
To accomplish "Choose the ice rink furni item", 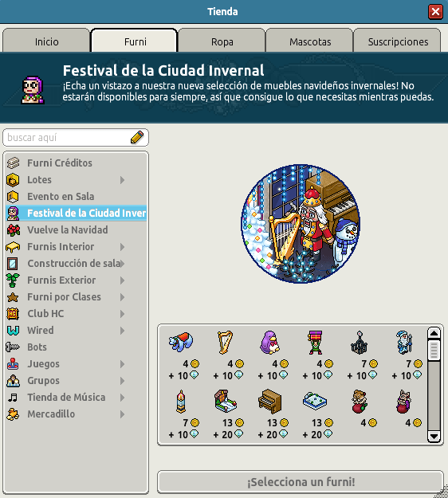I will pos(315,402).
